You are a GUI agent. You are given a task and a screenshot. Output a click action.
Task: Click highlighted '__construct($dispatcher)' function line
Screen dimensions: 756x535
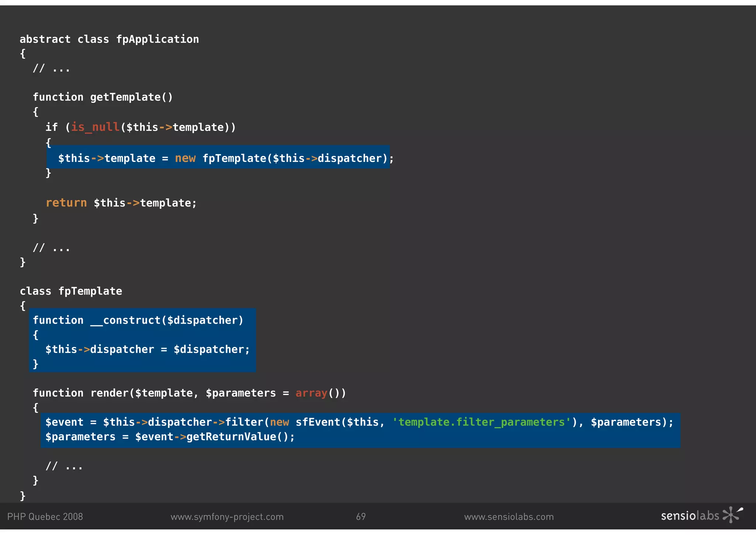point(138,320)
